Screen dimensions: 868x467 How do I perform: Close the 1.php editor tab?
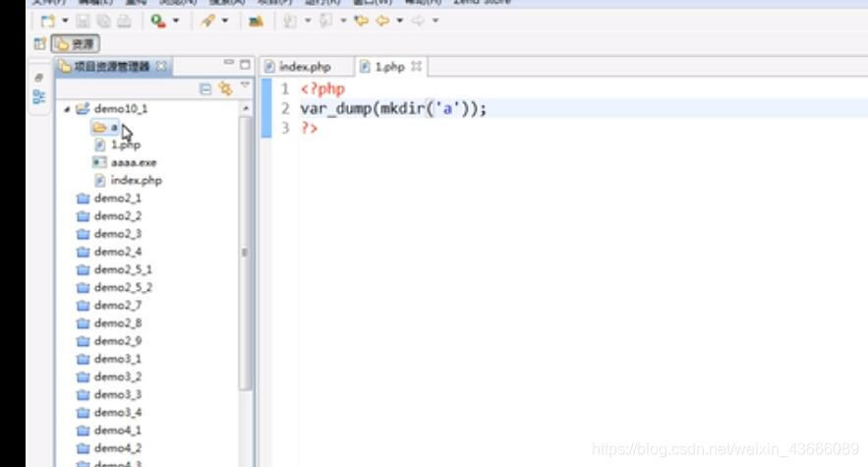[416, 67]
